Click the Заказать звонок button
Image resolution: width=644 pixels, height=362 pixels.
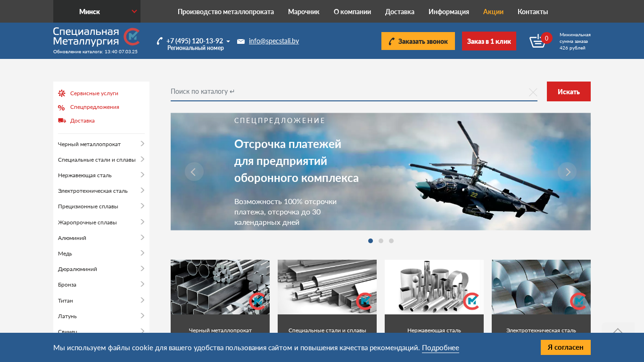[x=418, y=41]
